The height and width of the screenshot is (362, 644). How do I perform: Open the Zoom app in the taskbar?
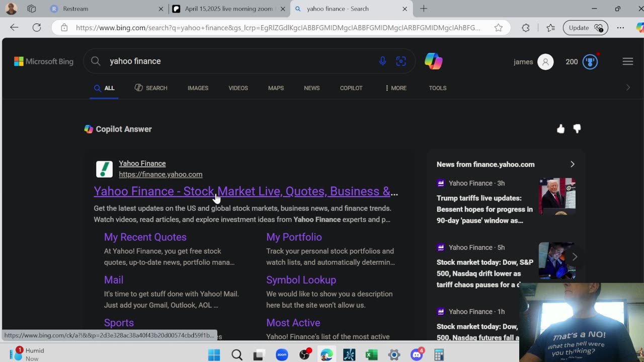tap(282, 355)
